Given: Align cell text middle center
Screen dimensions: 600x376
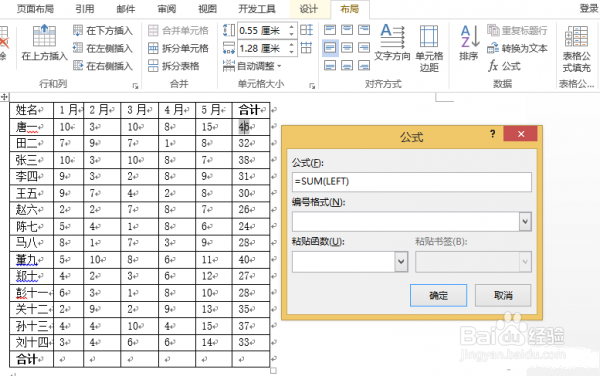Looking at the screenshot, I should tap(347, 48).
